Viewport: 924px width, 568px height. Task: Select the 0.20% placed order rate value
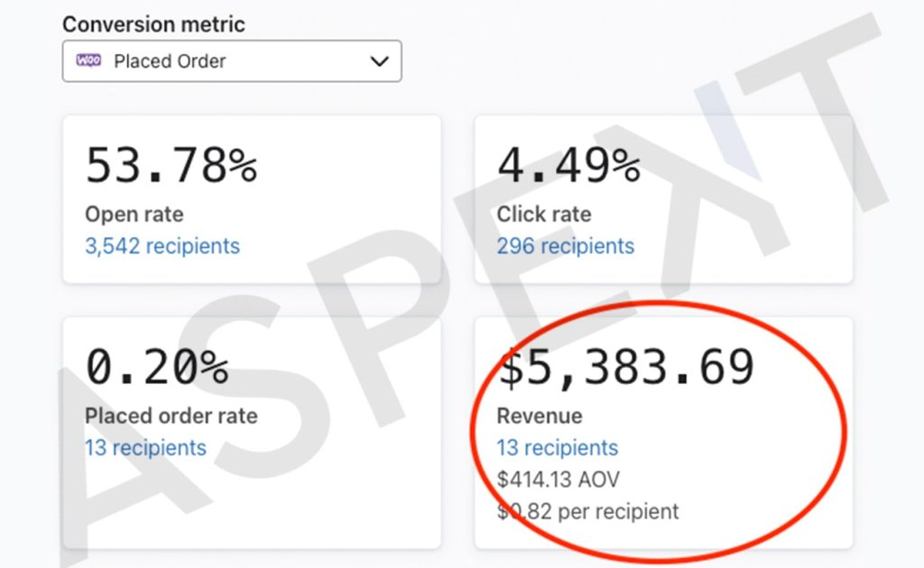pos(157,367)
